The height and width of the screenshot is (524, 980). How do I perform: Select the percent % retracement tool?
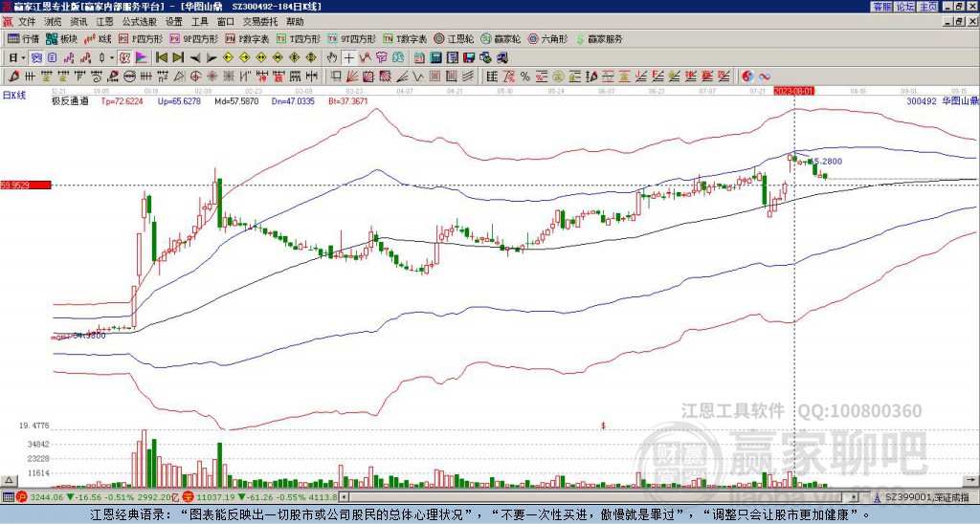click(x=525, y=76)
